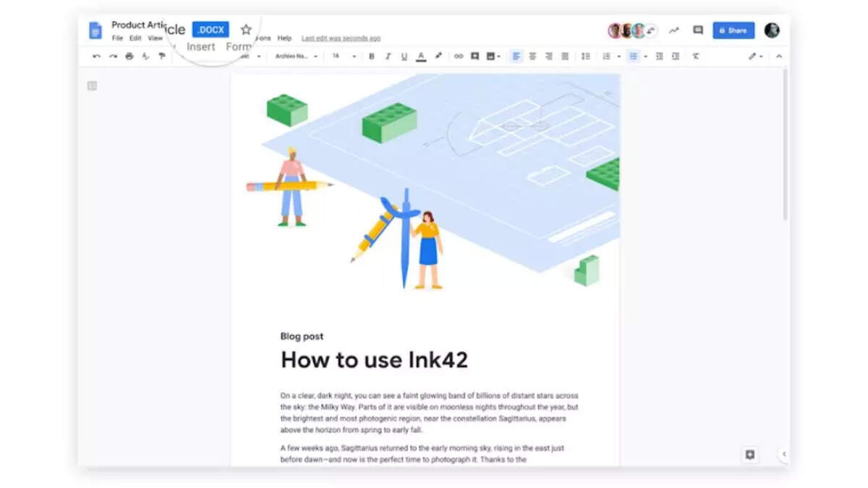Viewport: 868px width, 488px height.
Task: Click the activity dashboard trend icon
Action: [674, 30]
